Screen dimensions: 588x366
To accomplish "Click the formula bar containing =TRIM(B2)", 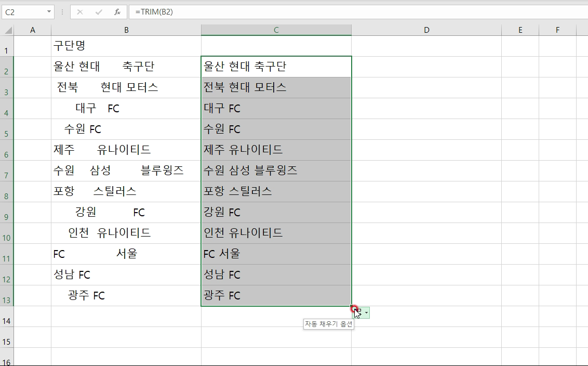I will [358, 12].
